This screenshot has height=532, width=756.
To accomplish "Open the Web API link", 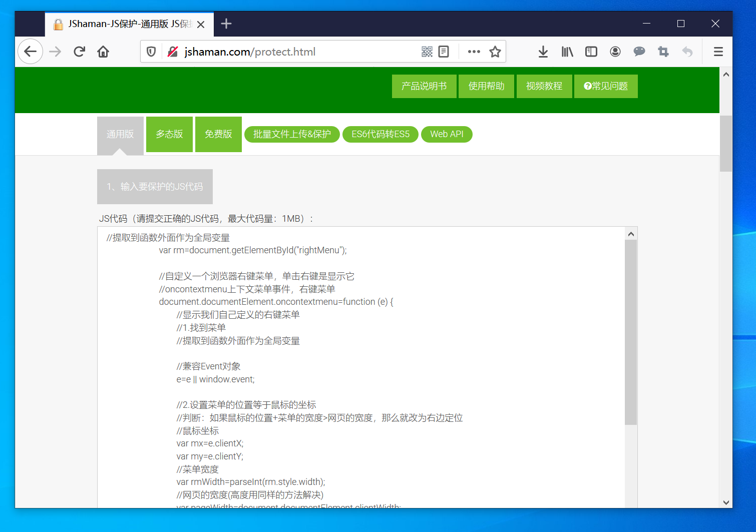I will coord(447,134).
